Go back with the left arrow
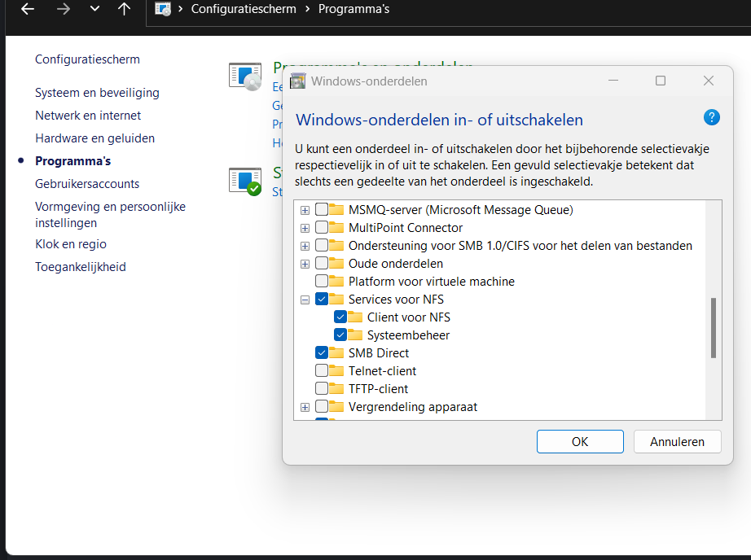 coord(28,9)
